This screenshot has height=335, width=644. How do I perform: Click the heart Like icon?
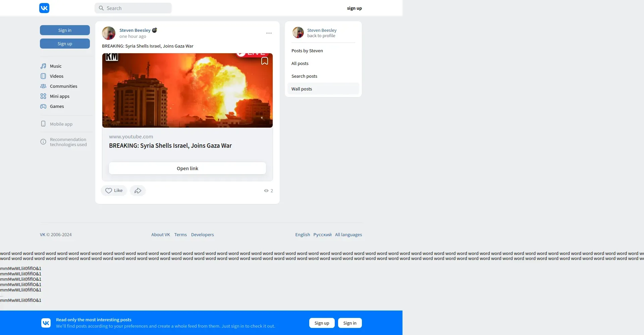coord(109,191)
